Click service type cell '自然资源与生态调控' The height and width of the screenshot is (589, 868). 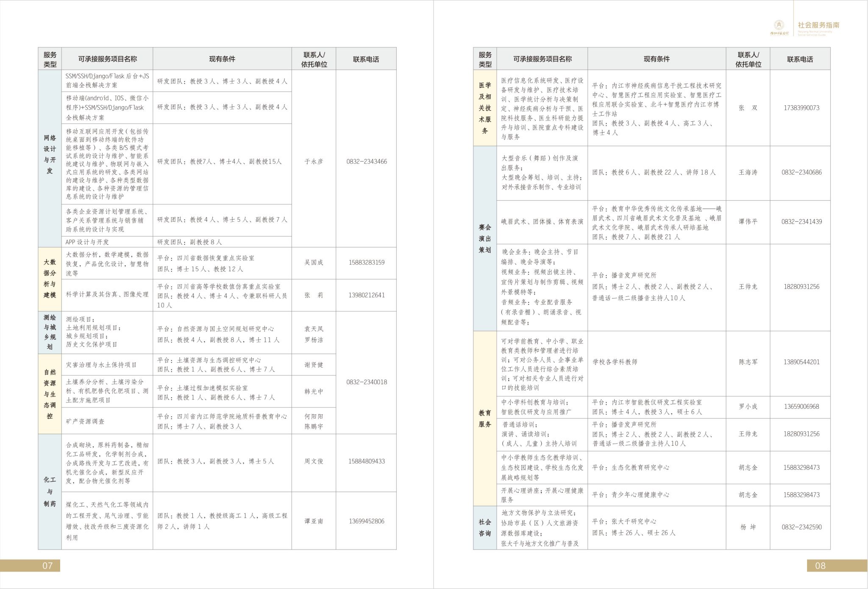click(x=50, y=394)
